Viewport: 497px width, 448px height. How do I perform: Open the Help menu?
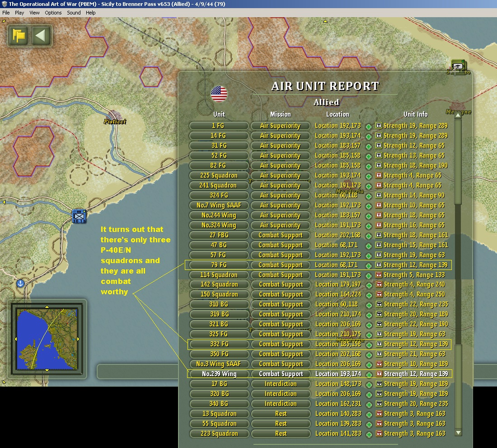point(91,13)
